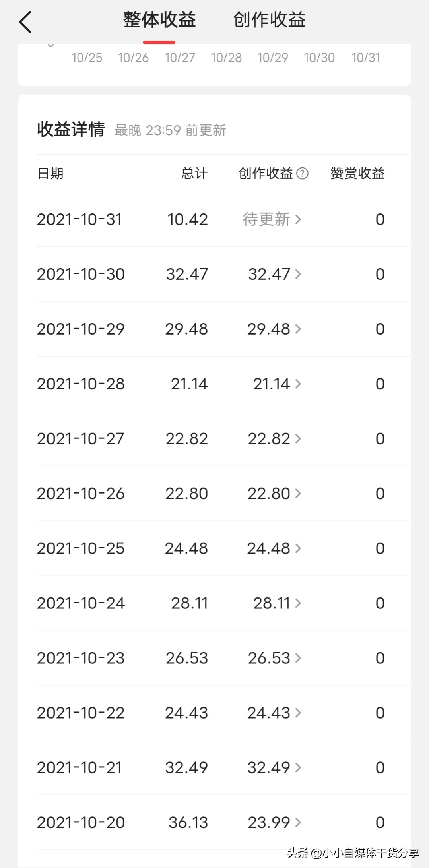Open 待更新 details for 2021-10-31
This screenshot has height=868, width=429.
[x=272, y=219]
